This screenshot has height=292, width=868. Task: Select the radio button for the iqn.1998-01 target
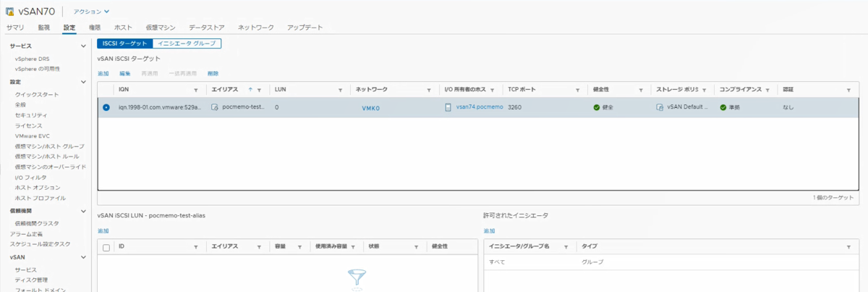[106, 107]
